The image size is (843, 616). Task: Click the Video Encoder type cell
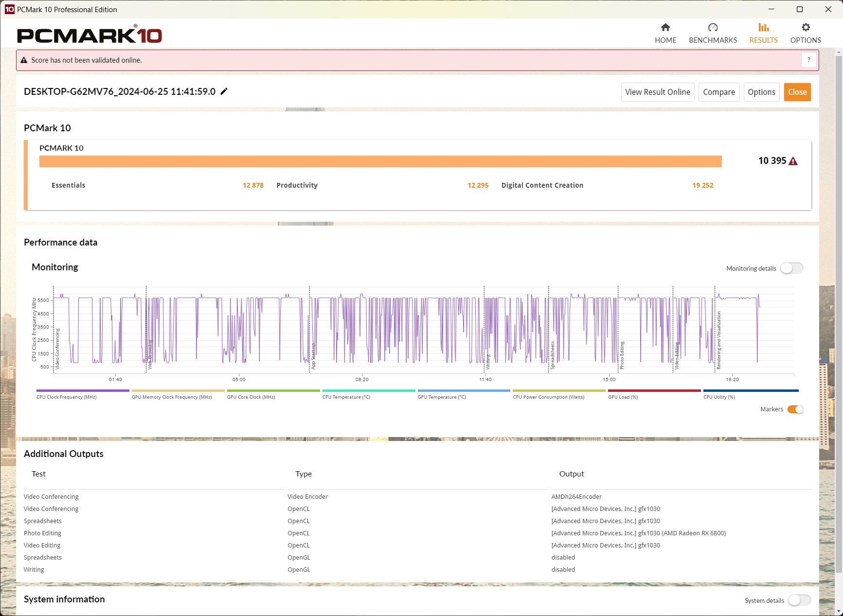point(307,496)
